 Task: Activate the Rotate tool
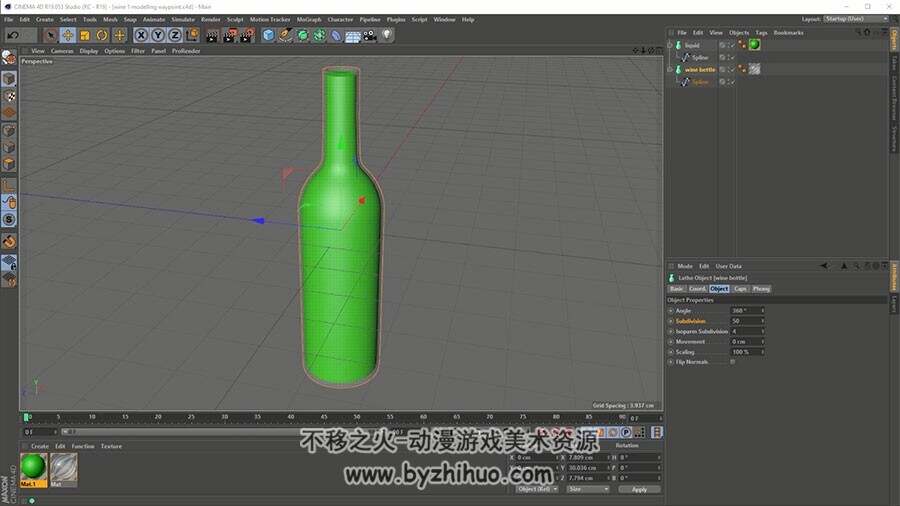[x=102, y=36]
